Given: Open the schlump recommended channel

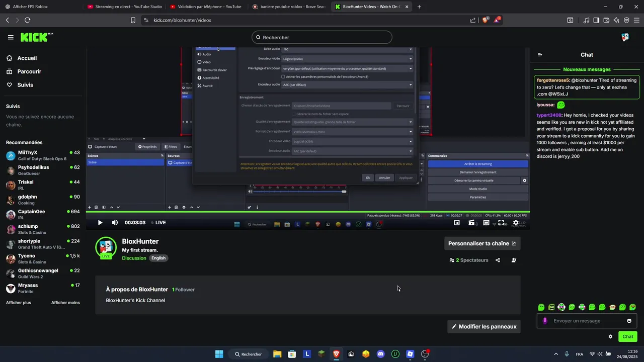Looking at the screenshot, I should [43, 229].
